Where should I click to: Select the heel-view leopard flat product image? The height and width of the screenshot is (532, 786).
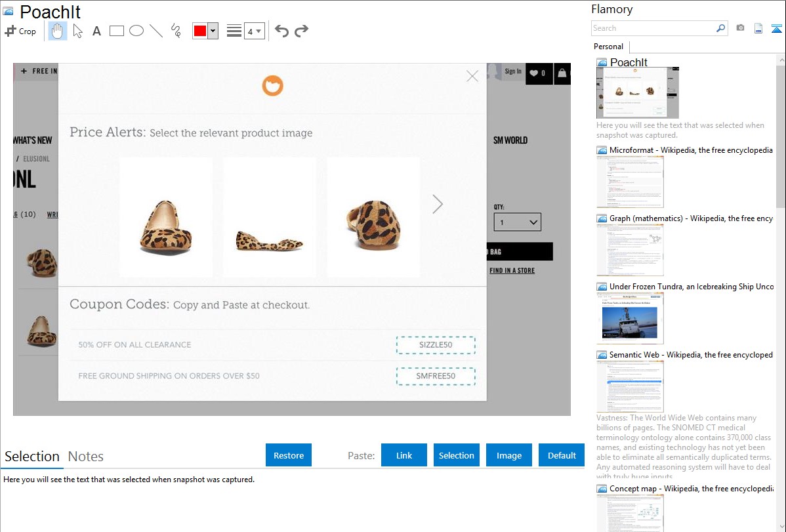pyautogui.click(x=373, y=217)
